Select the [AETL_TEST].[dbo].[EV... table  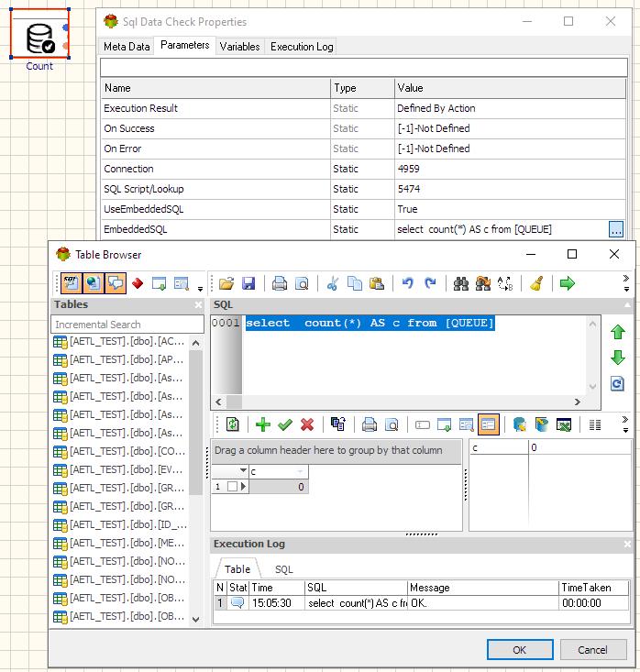[x=119, y=469]
